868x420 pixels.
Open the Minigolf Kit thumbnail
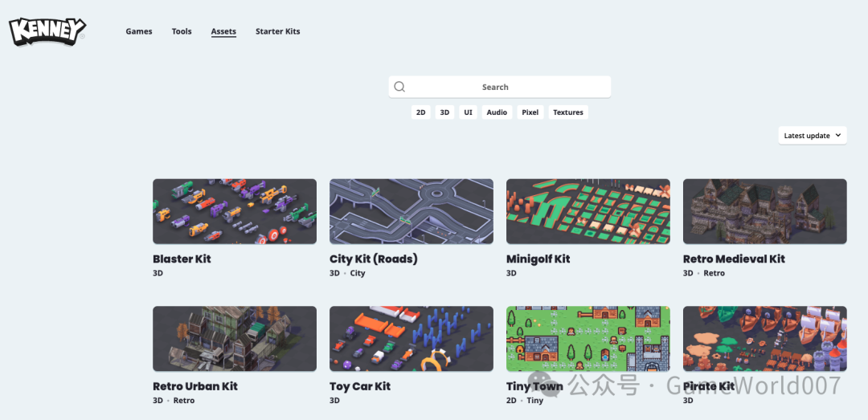click(588, 211)
